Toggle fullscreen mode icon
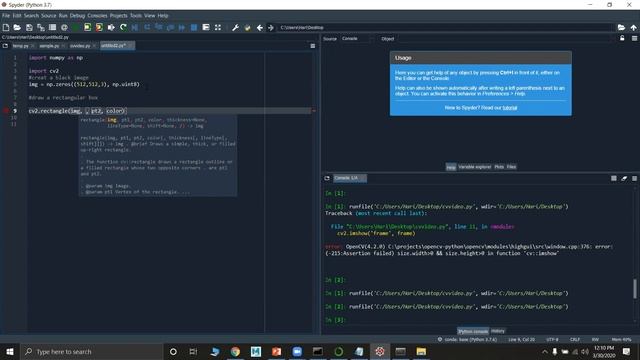 218,27
